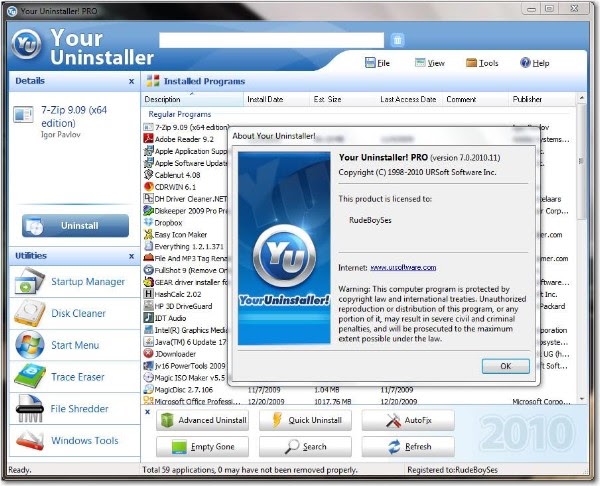Click the top search input field

coord(271,40)
